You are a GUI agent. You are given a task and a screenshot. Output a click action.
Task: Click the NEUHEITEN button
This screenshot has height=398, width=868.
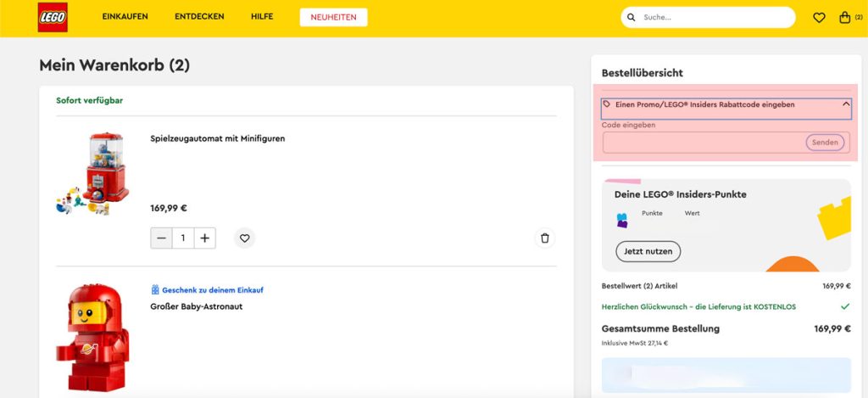[x=333, y=18]
